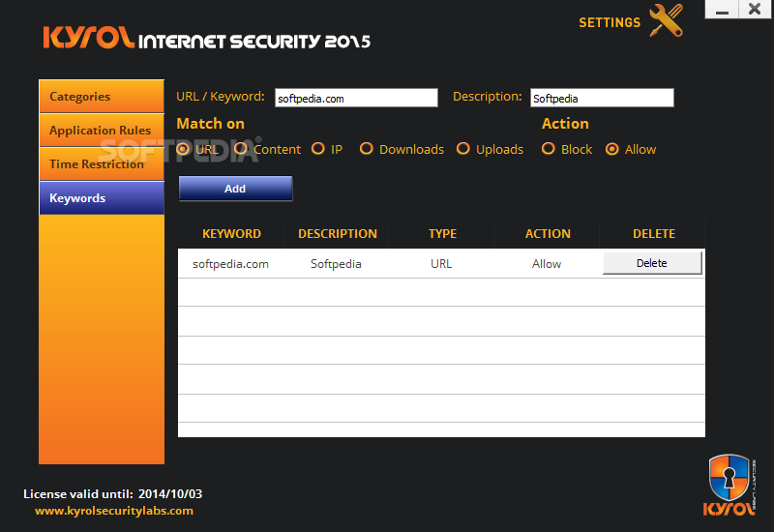
Task: Close the Kyrol window
Action: [755, 10]
